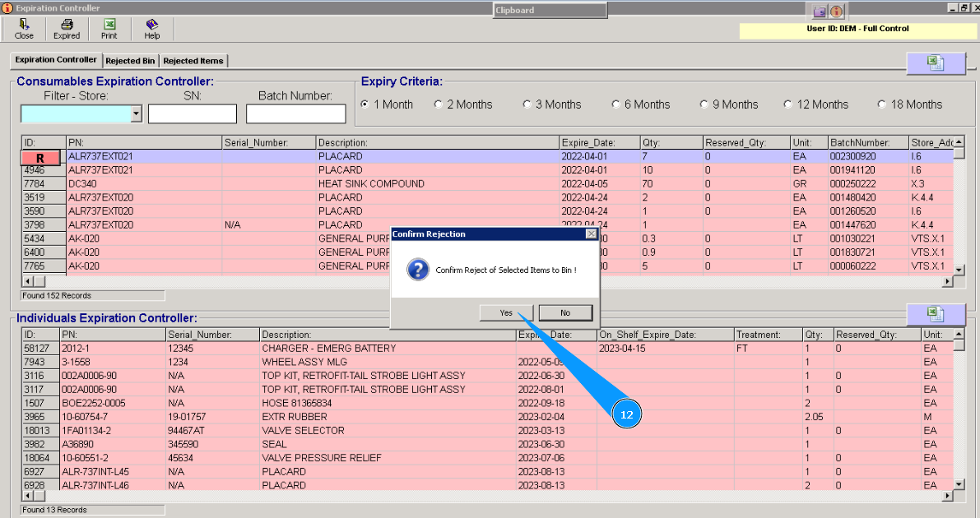The width and height of the screenshot is (980, 518).
Task: Open the Rejected Items tab
Action: [x=193, y=61]
